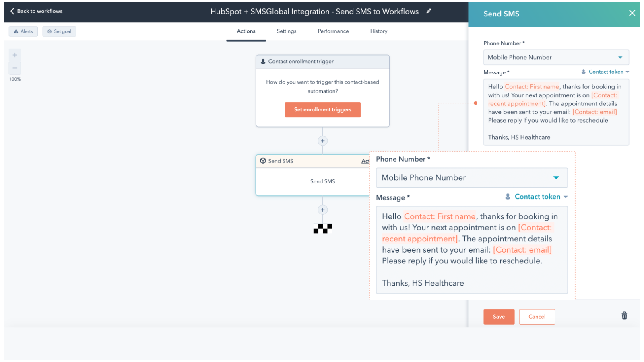The height and width of the screenshot is (362, 644).
Task: Add action below enrollment trigger
Action: coord(322,141)
